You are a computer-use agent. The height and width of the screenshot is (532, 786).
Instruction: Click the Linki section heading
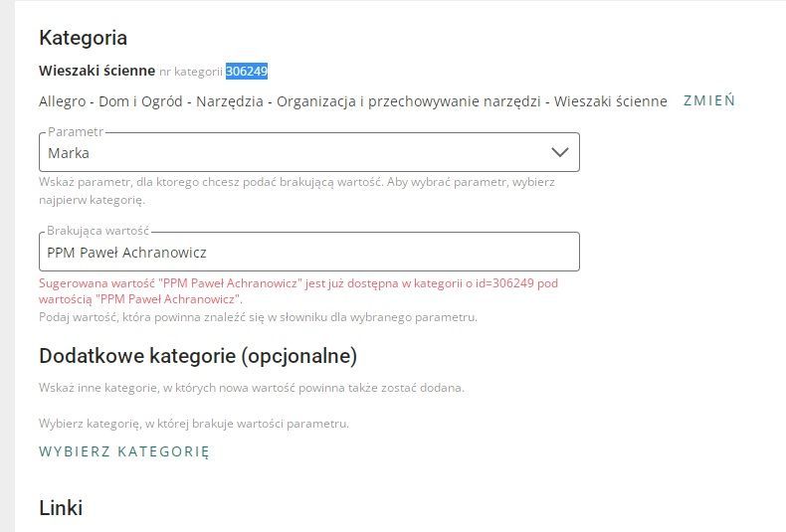(60, 508)
